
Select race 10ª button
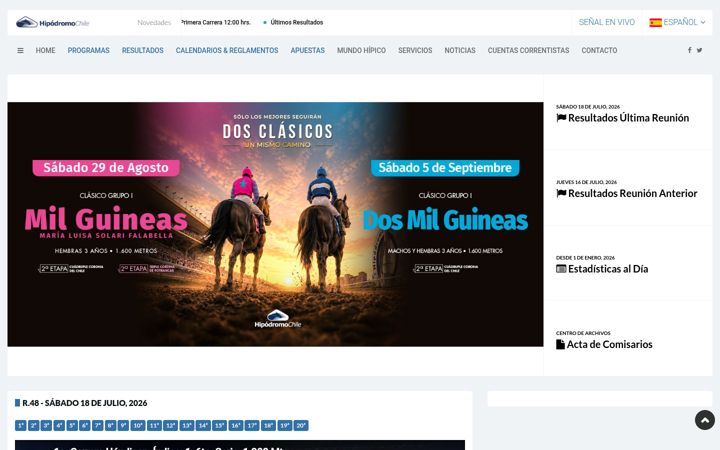(138, 426)
